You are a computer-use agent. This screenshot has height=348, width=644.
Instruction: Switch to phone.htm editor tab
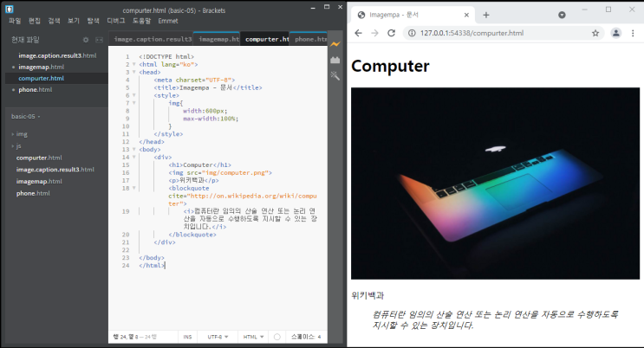309,40
